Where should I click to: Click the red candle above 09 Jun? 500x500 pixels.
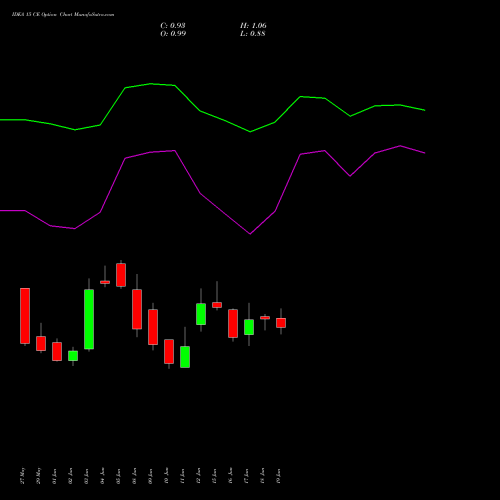point(153,327)
